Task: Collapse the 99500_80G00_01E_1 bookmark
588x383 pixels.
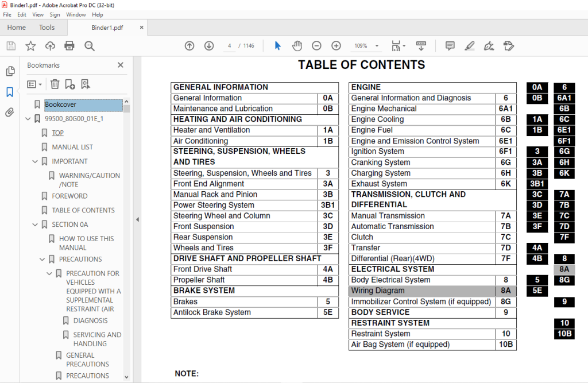Action: click(28, 118)
